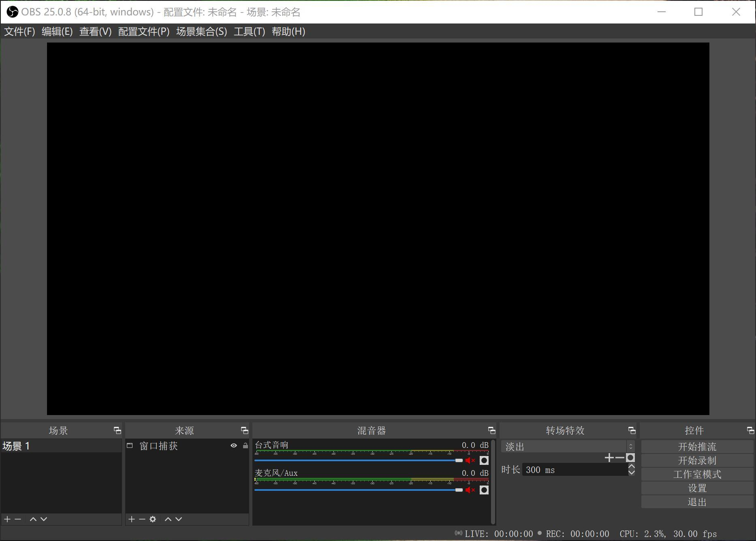
Task: Click 开始录制 to start recording
Action: (x=697, y=460)
